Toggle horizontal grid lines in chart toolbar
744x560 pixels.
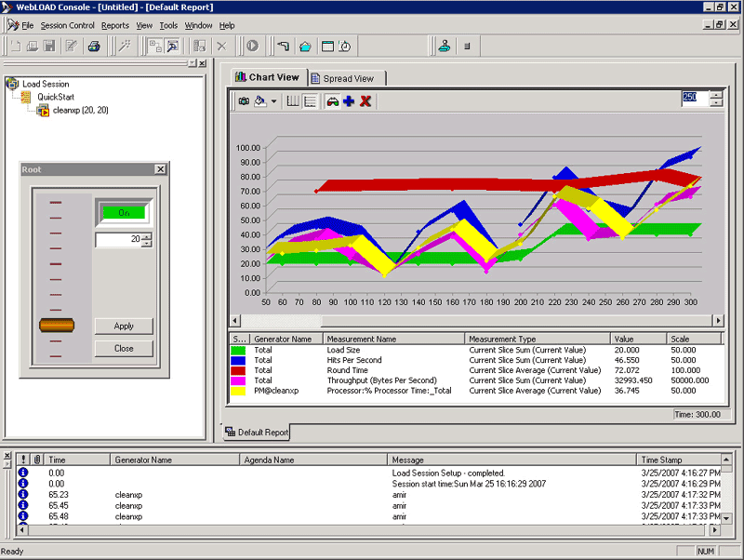tap(310, 101)
